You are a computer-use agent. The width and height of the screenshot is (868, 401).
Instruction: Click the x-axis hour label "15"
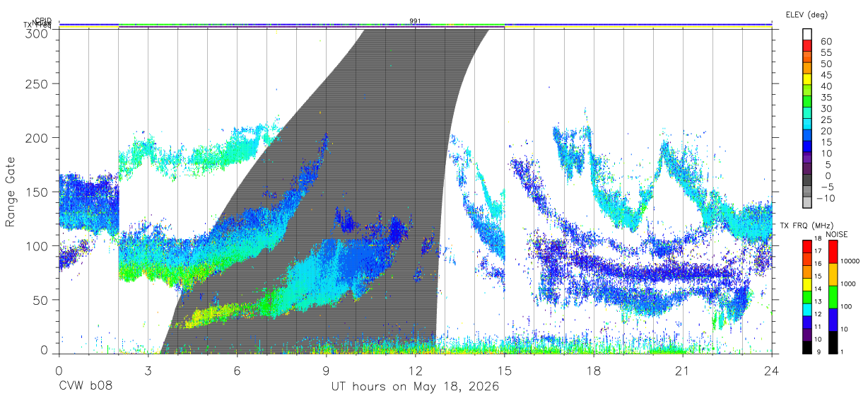[505, 370]
